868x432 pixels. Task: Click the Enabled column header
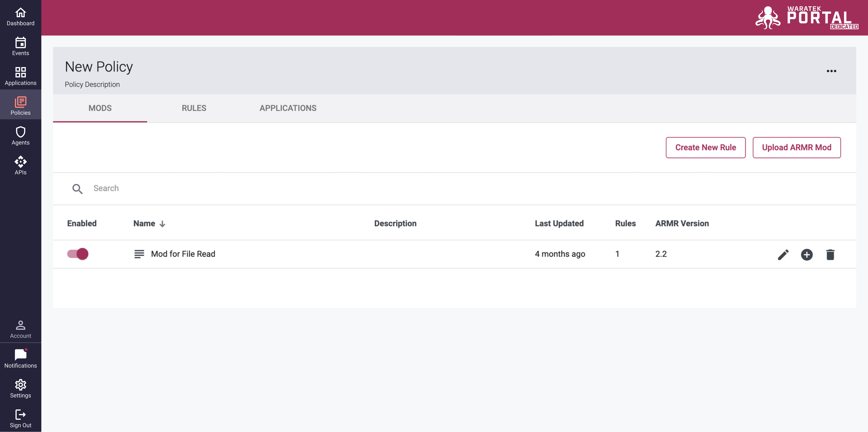pos(82,224)
